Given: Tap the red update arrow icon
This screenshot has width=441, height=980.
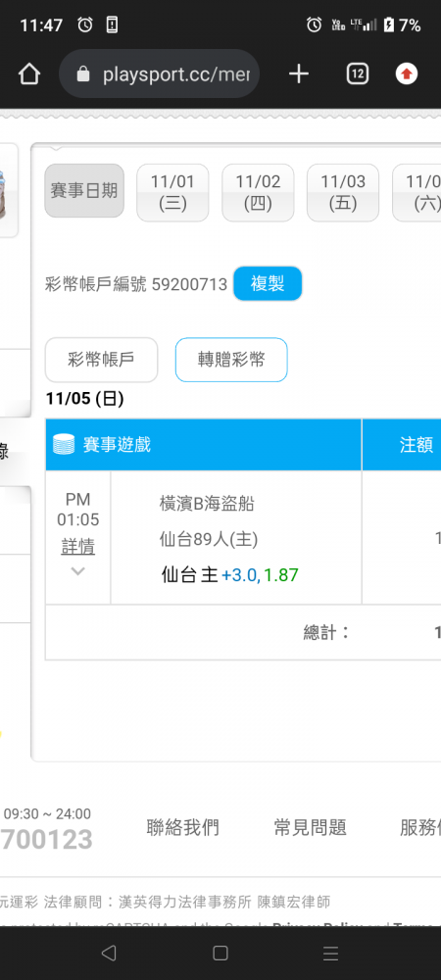Looking at the screenshot, I should coord(407,74).
